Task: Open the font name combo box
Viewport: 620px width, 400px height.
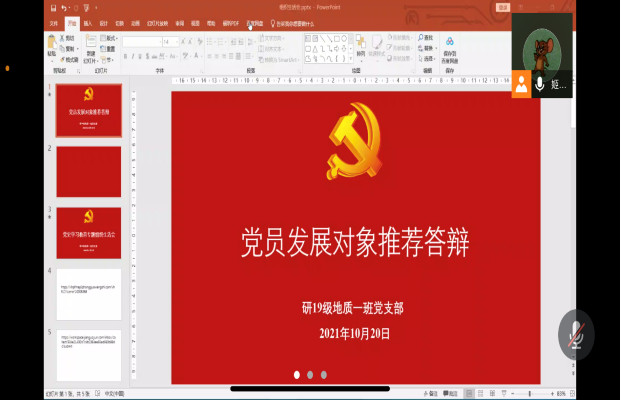Action: click(x=141, y=41)
